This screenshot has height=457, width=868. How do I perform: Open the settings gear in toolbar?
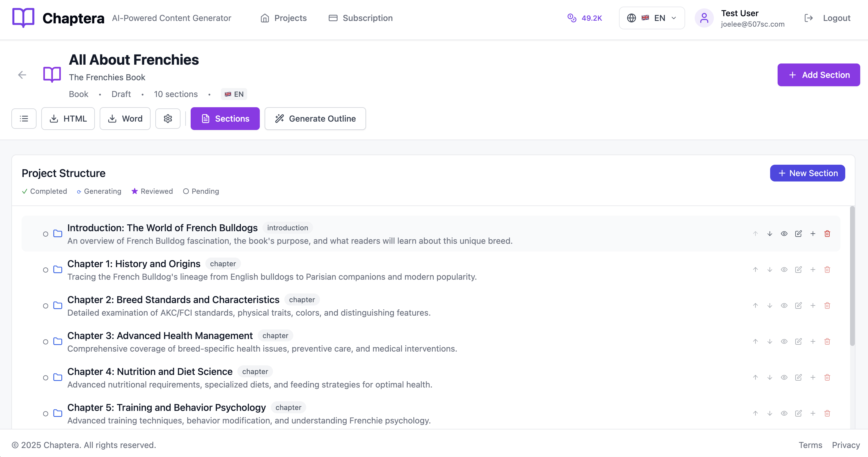(x=168, y=119)
